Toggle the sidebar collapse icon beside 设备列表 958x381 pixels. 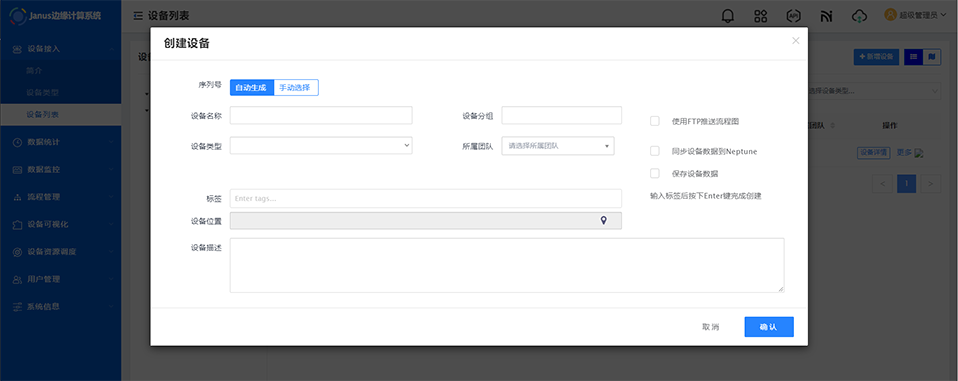pos(138,16)
